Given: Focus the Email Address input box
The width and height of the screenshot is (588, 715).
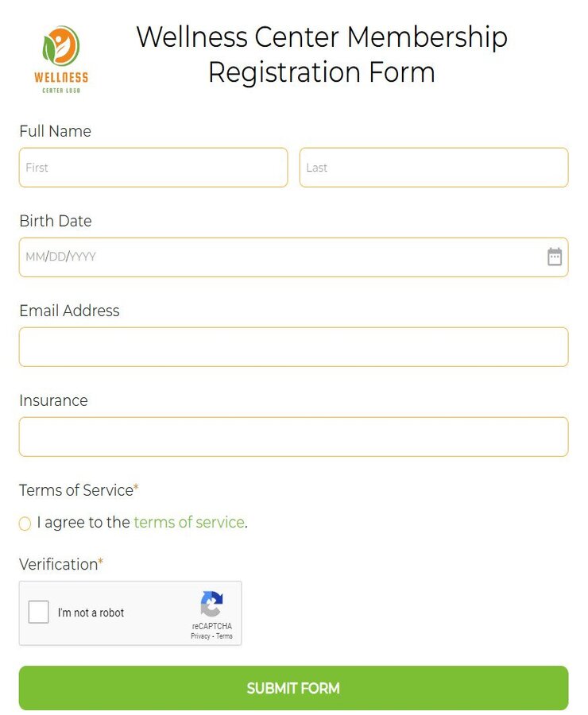Looking at the screenshot, I should tap(293, 346).
